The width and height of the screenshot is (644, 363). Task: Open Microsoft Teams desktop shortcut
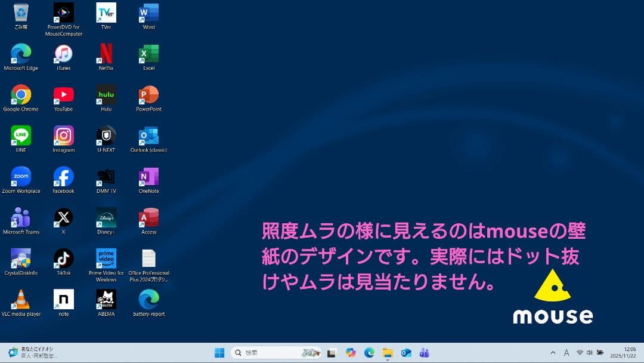tap(21, 221)
